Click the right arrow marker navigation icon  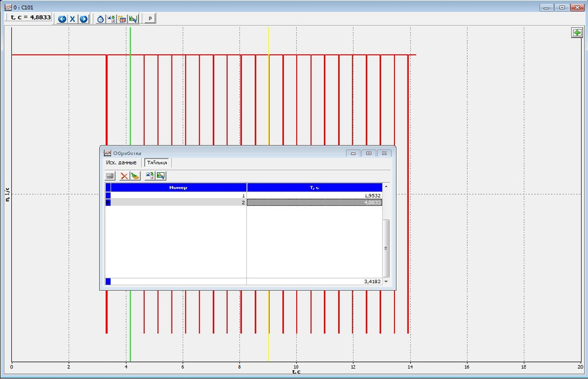coord(83,19)
